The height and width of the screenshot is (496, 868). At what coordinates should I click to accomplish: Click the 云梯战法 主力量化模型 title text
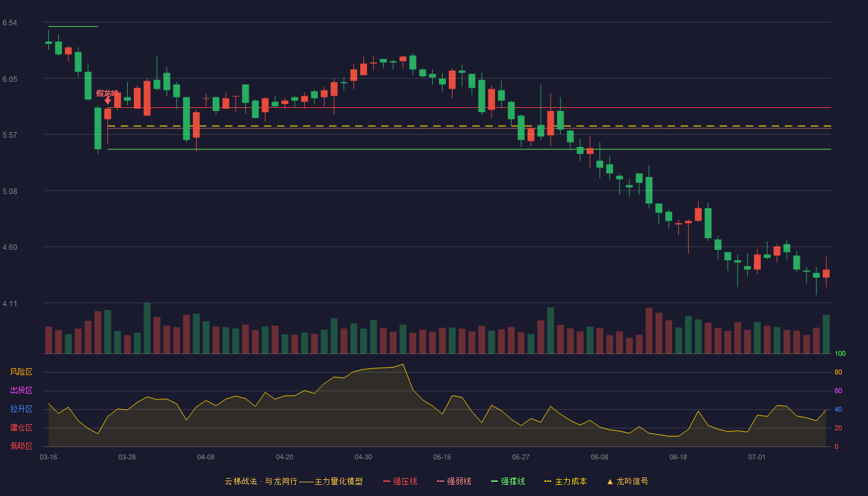(x=294, y=481)
